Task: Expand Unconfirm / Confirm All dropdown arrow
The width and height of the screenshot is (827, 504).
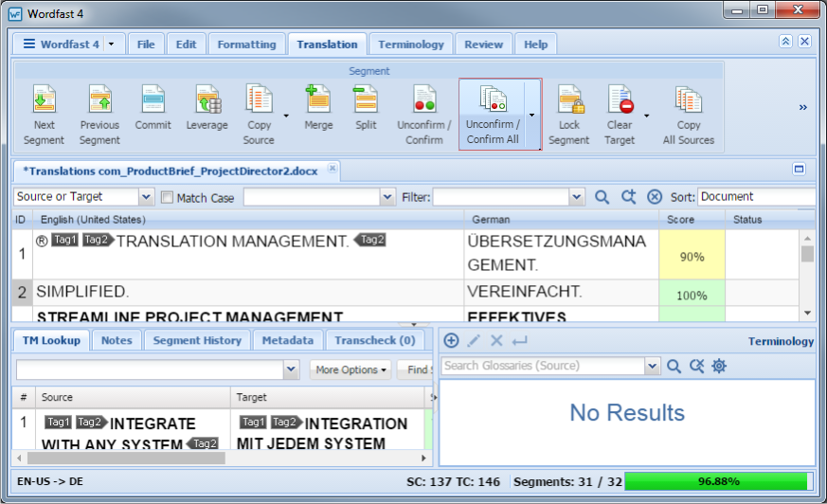Action: (532, 115)
